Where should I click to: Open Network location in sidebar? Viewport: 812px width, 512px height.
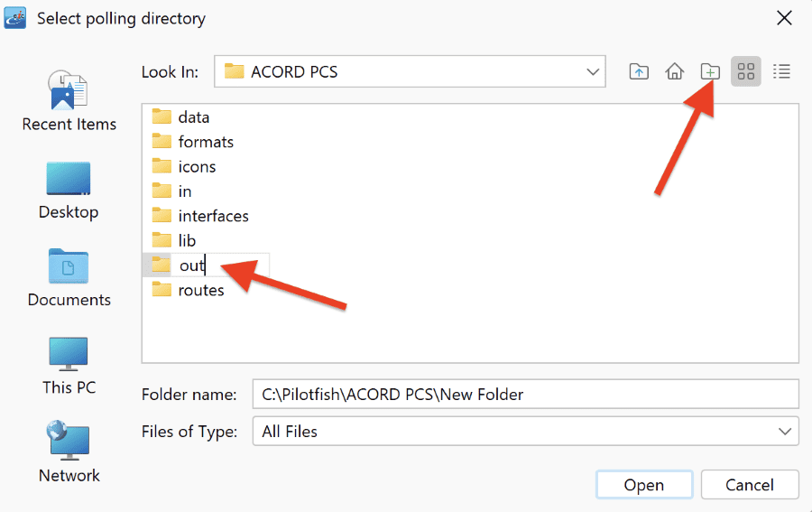click(69, 451)
